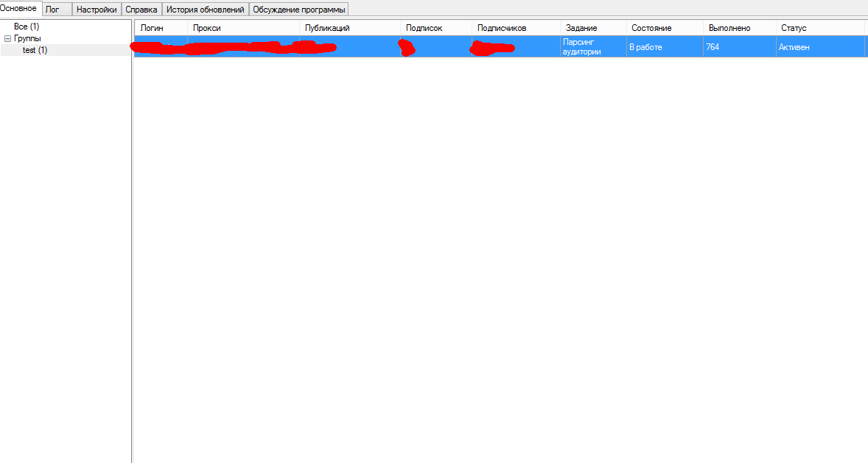Open the Обсуждение программы tab
868x463 pixels.
[x=298, y=10]
